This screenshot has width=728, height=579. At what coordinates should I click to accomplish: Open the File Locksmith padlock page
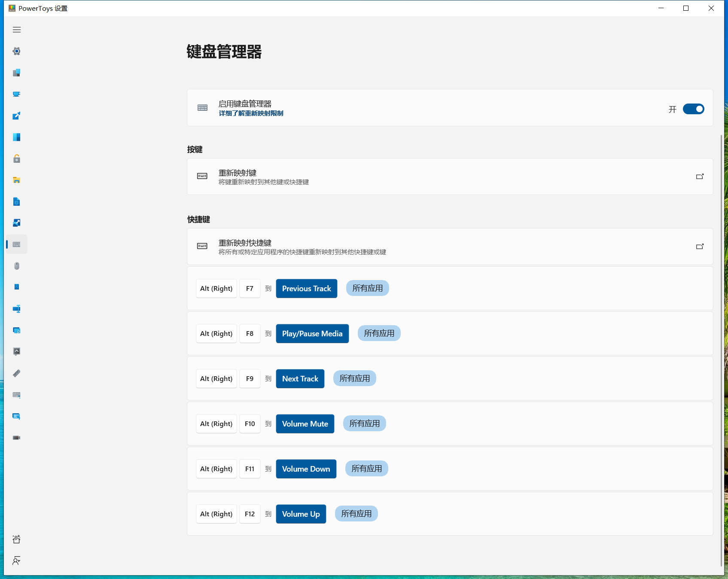click(17, 158)
